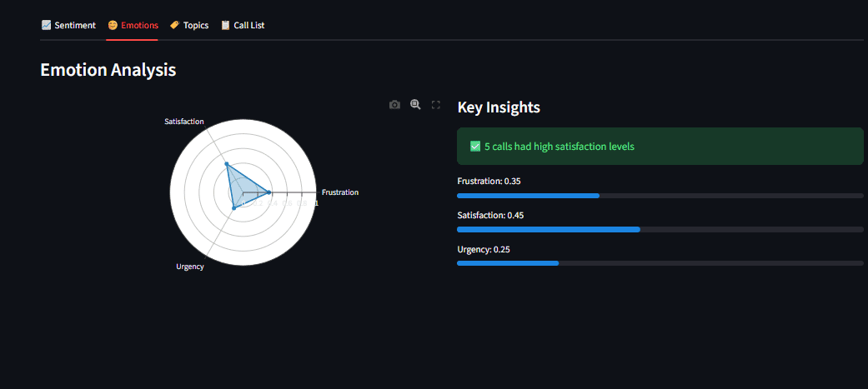Image resolution: width=868 pixels, height=389 pixels.
Task: Switch to the Sentiment tab
Action: (75, 26)
